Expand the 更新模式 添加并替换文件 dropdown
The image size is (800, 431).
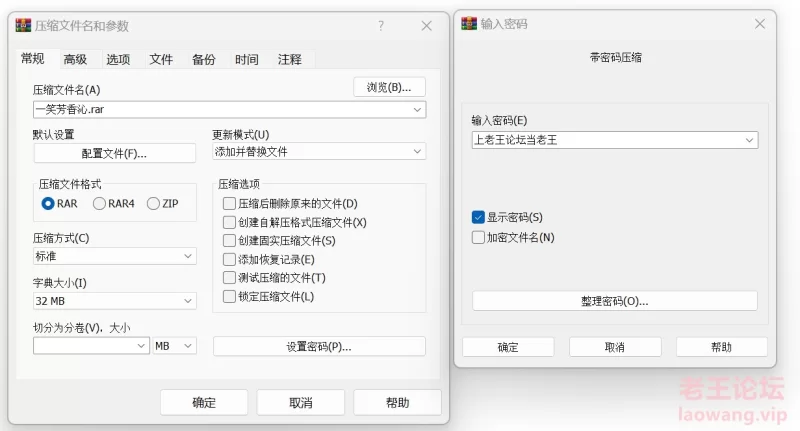pyautogui.click(x=319, y=151)
